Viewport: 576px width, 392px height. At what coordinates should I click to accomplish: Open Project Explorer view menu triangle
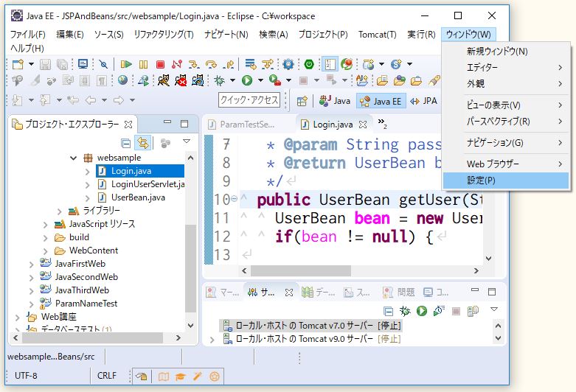pyautogui.click(x=187, y=141)
